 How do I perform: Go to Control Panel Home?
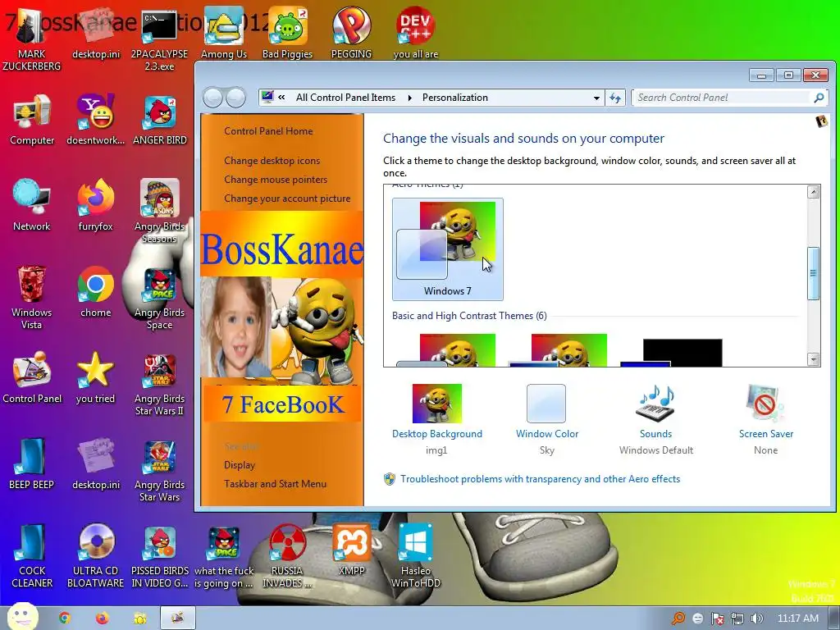[x=268, y=131]
